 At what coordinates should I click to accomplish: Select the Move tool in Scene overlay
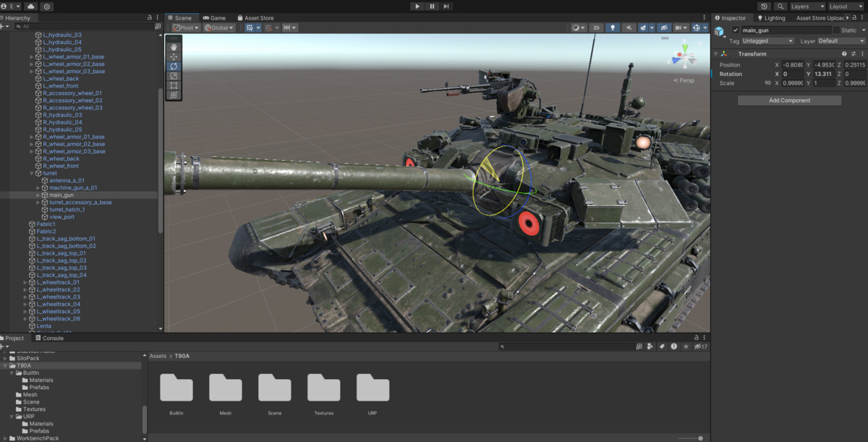[x=174, y=56]
